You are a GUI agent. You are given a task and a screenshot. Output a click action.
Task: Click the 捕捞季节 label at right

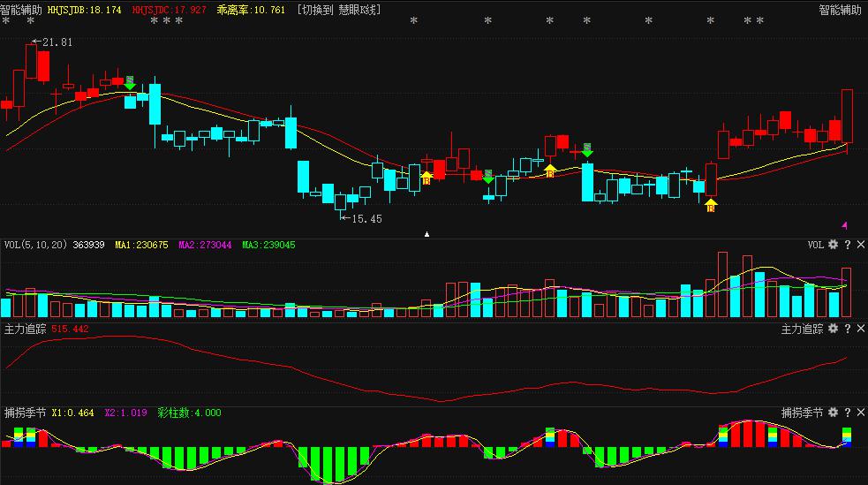pyautogui.click(x=802, y=412)
